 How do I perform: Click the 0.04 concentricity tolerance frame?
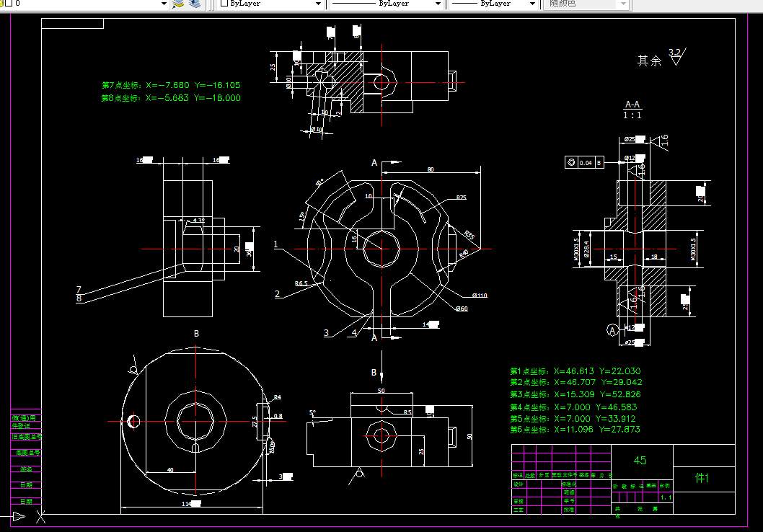(586, 163)
